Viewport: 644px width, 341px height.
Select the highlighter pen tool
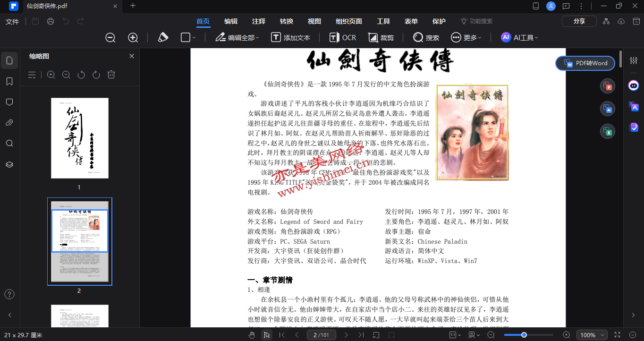click(163, 37)
